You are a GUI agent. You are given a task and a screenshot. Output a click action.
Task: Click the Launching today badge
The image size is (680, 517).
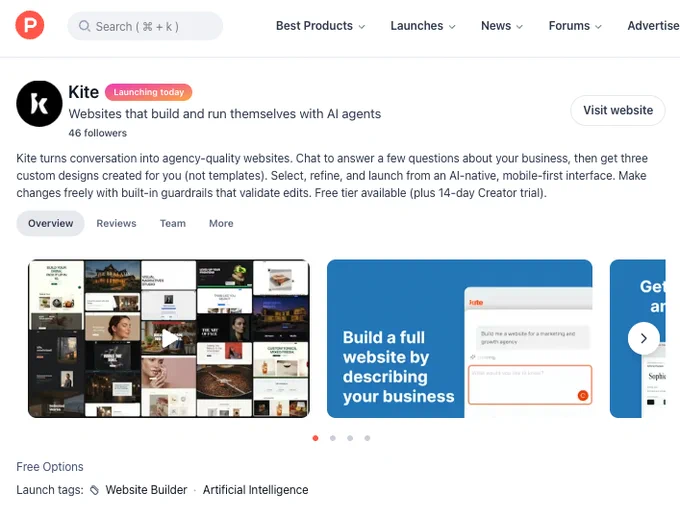tap(149, 92)
